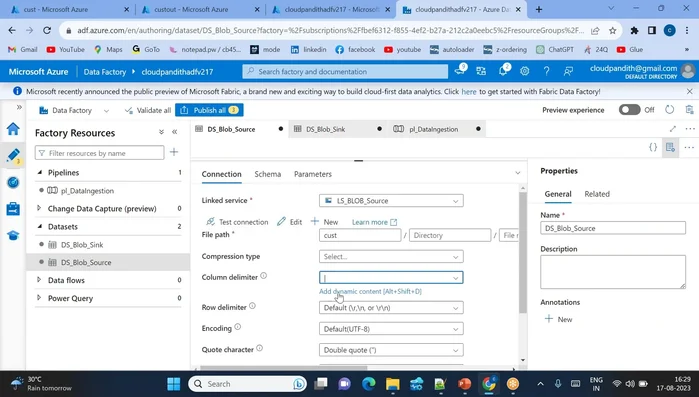Open Microsoft Edge from the taskbar
The width and height of the screenshot is (699, 397).
click(369, 384)
